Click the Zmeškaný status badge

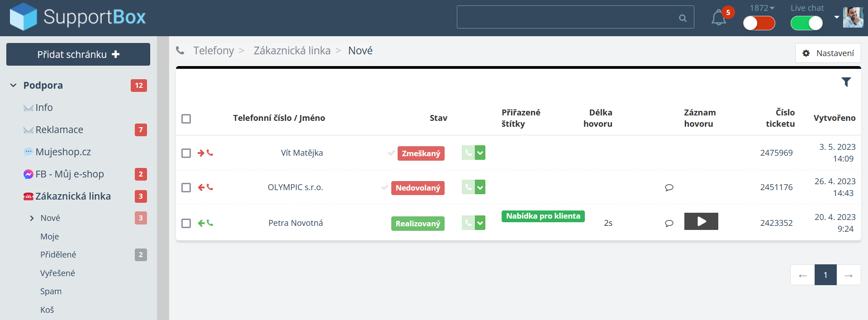click(421, 153)
